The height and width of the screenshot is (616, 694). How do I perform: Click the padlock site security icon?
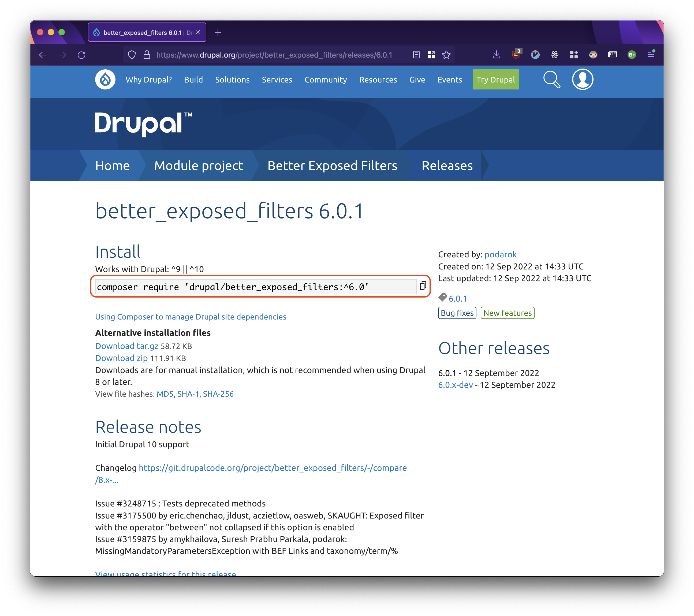tap(147, 55)
